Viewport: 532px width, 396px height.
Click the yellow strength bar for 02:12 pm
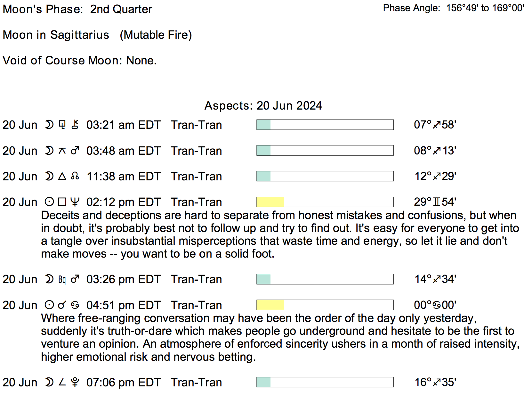point(270,202)
